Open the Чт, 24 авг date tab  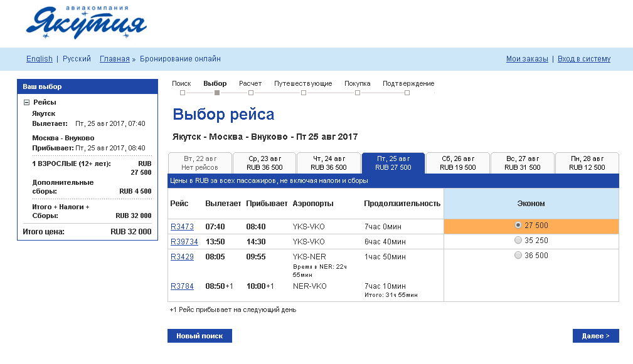click(x=329, y=163)
